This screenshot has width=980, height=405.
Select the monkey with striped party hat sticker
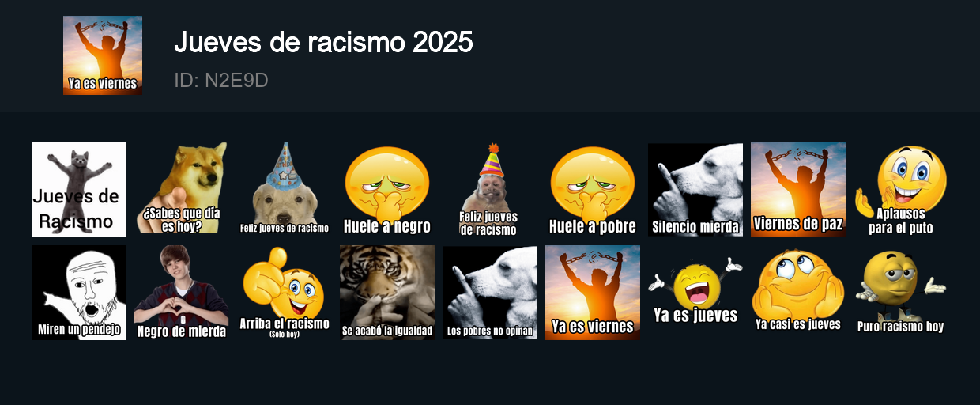tap(490, 190)
